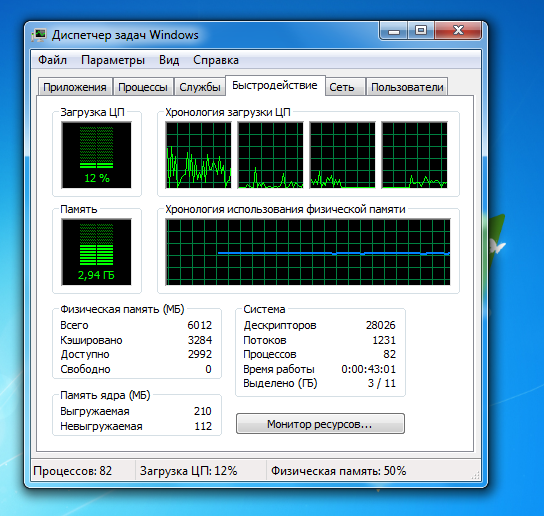The height and width of the screenshot is (516, 544).
Task: Switch to the Службы tab
Action: (x=200, y=87)
